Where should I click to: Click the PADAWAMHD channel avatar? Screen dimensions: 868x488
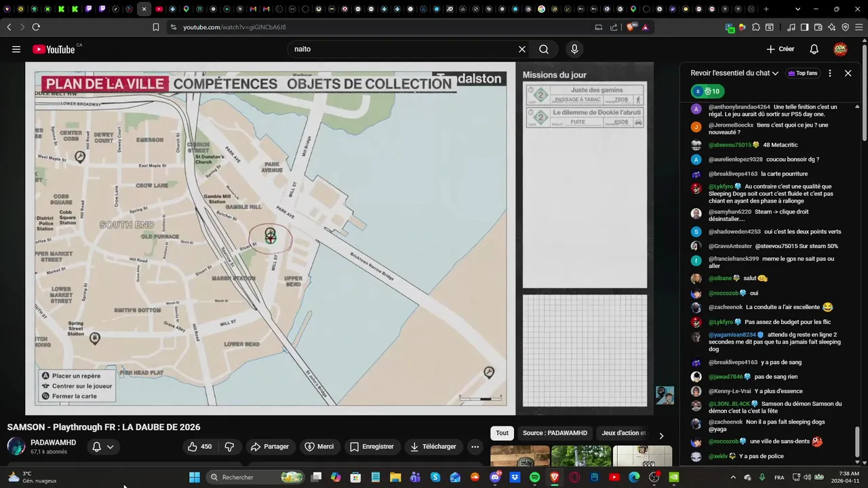16,447
